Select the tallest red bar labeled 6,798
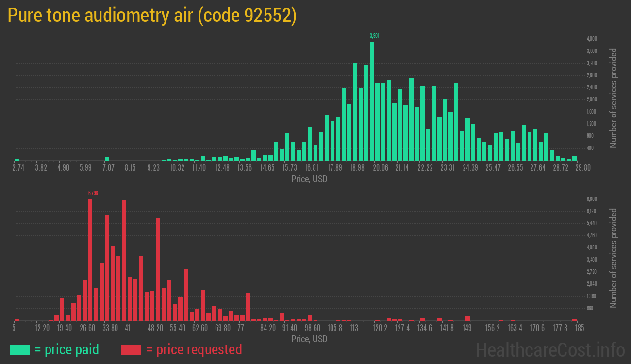The height and width of the screenshot is (364, 631). 90,260
